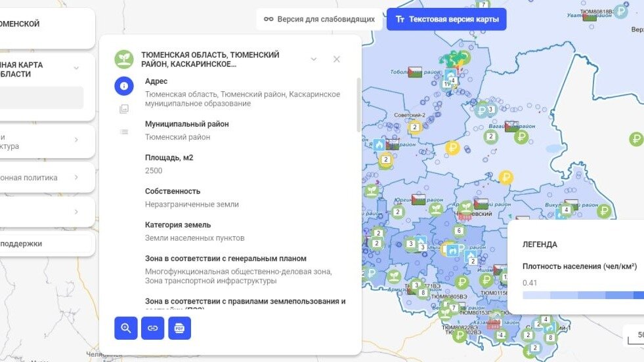Click the green ruble marker in the white area east of the region
This screenshot has width=644, height=362.
pos(635,139)
